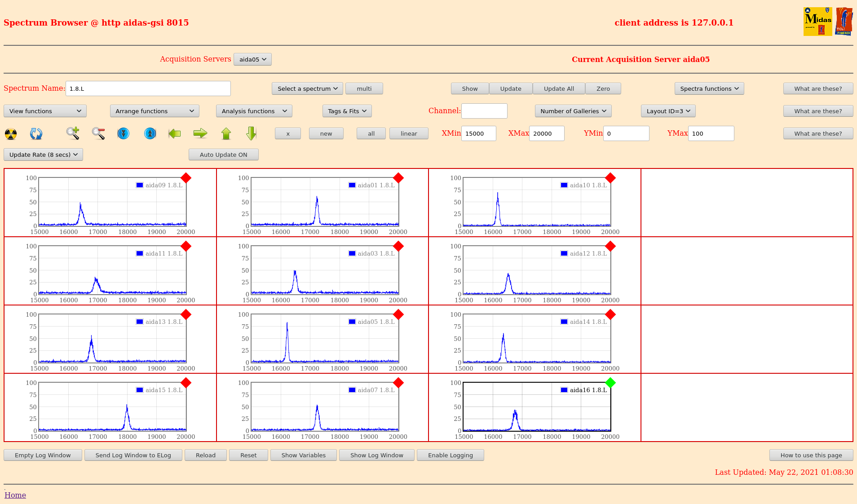Click the green right arrow icon
The image size is (857, 504).
200,133
